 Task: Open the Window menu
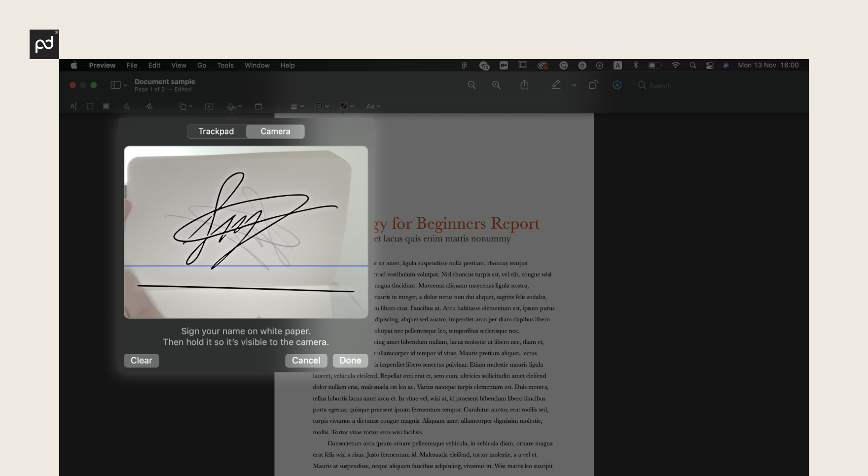click(x=256, y=65)
